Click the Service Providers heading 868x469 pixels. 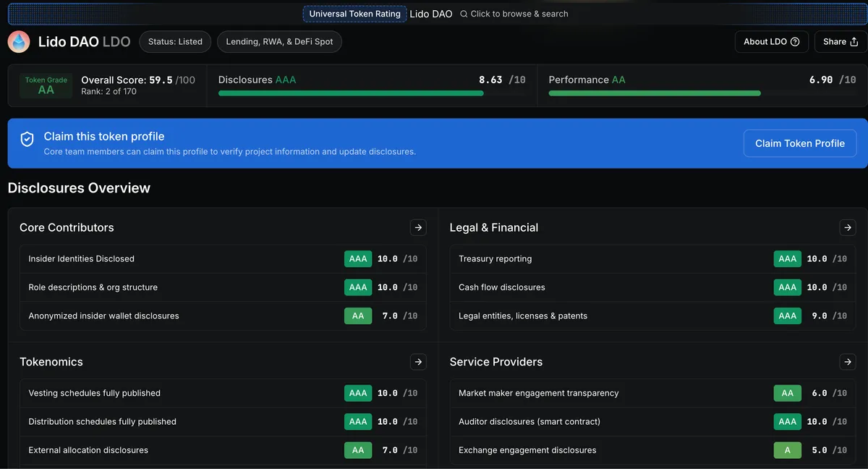(496, 362)
